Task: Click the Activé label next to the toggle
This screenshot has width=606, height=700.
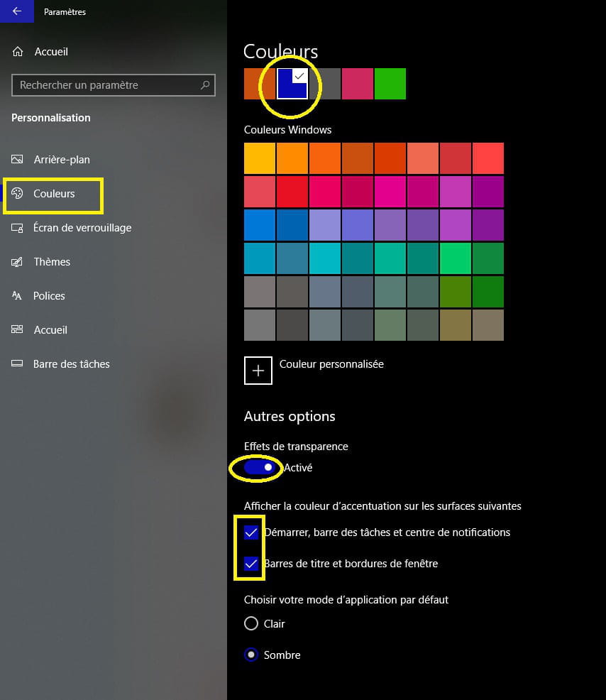Action: coord(298,468)
